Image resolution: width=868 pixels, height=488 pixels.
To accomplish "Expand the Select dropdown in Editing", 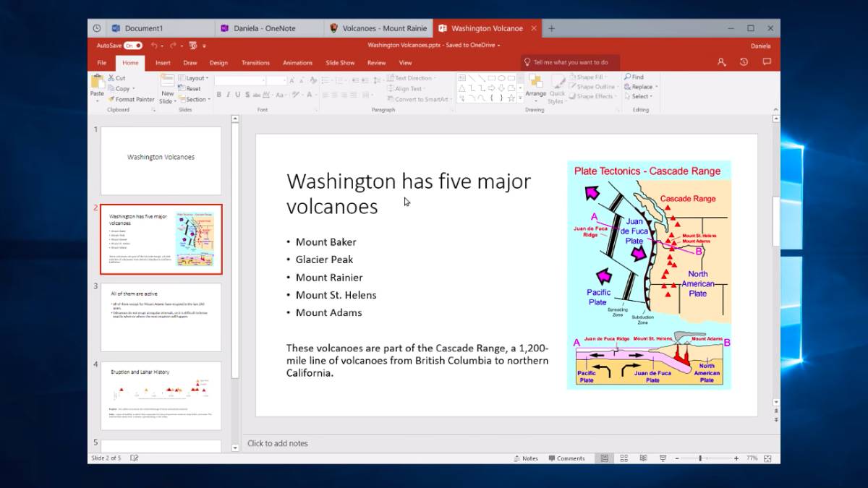I will tap(638, 96).
